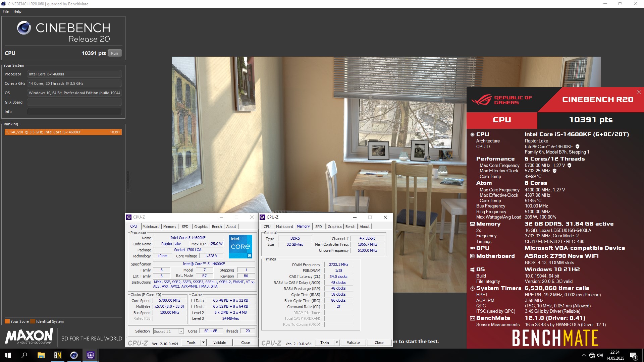Image resolution: width=644 pixels, height=362 pixels.
Task: Open the volume tray icon
Action: [600, 355]
